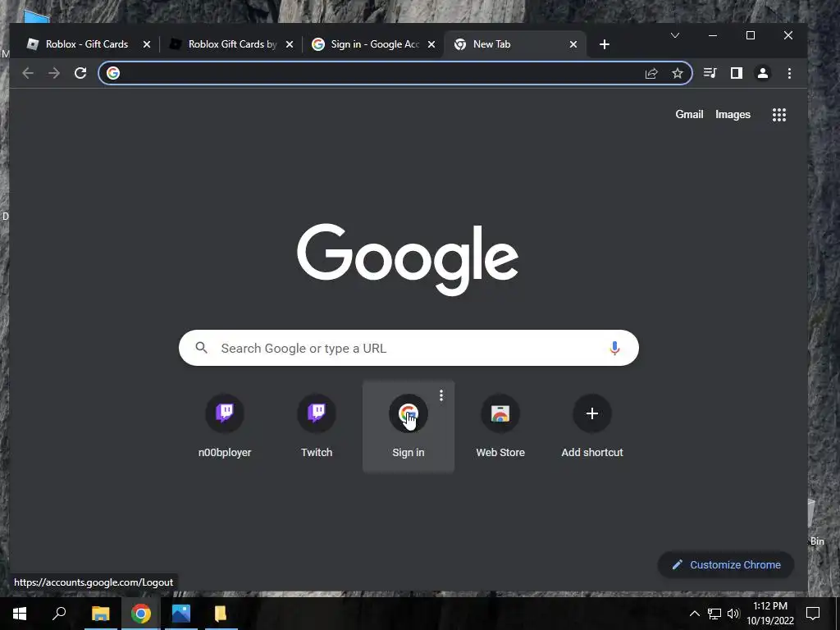
Task: Open the network status icon
Action: 714,614
